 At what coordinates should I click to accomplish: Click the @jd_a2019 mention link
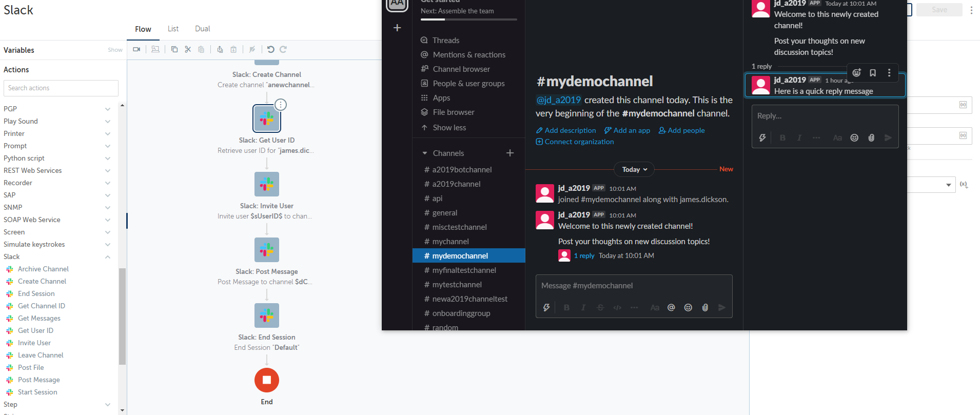(558, 100)
